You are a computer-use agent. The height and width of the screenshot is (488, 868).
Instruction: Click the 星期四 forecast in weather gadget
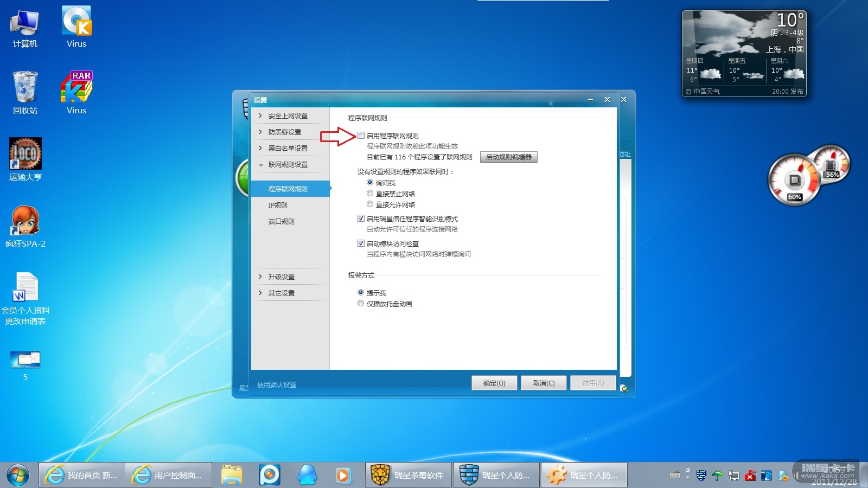(703, 70)
